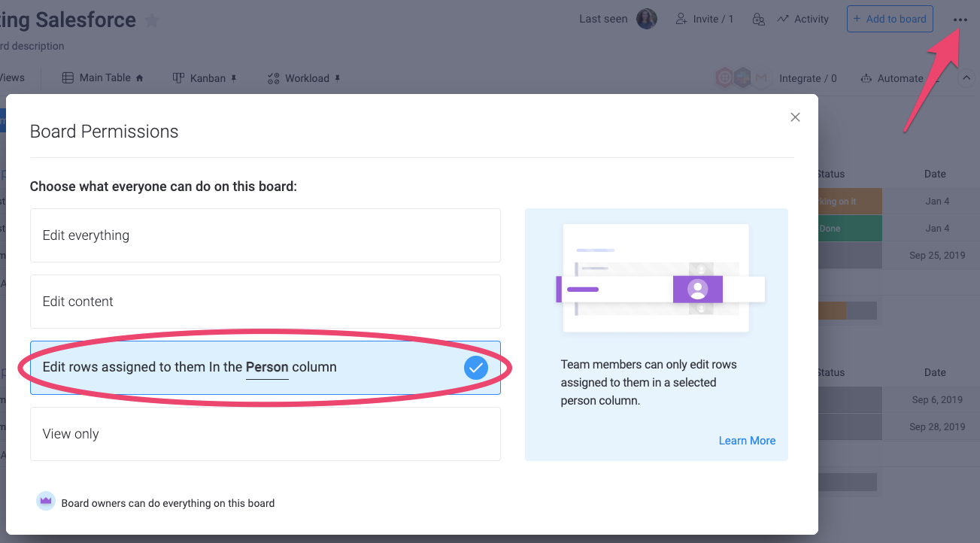980x543 pixels.
Task: Choose the Edit content permission
Action: click(x=265, y=302)
